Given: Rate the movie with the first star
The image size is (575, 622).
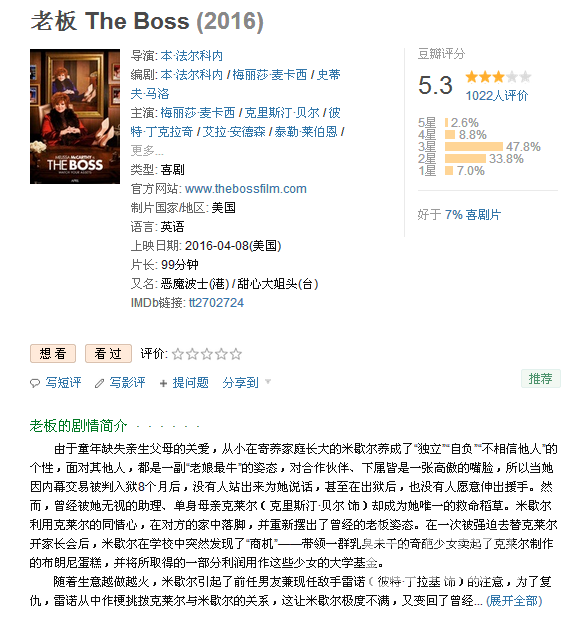Looking at the screenshot, I should pyautogui.click(x=178, y=354).
